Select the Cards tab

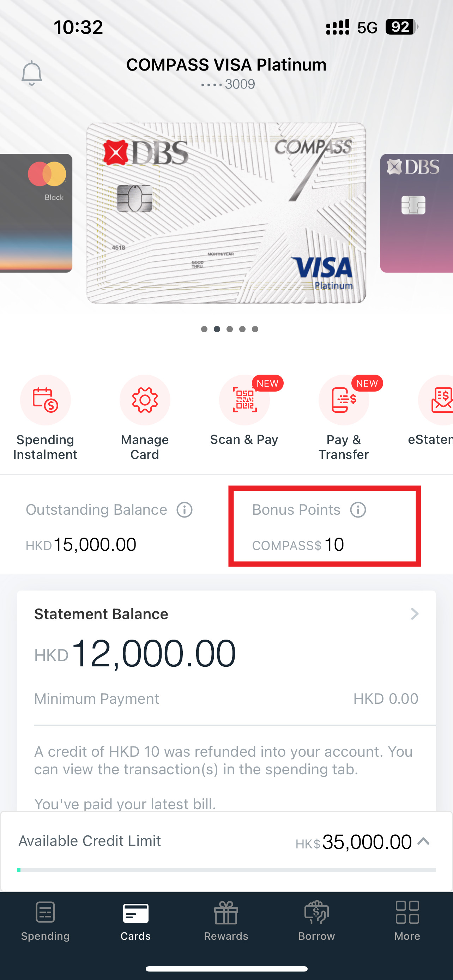136,921
